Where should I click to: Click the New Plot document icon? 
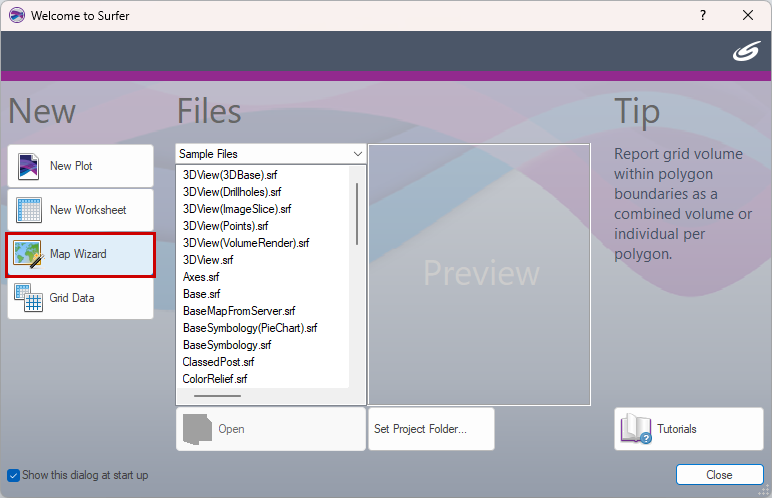[29, 166]
